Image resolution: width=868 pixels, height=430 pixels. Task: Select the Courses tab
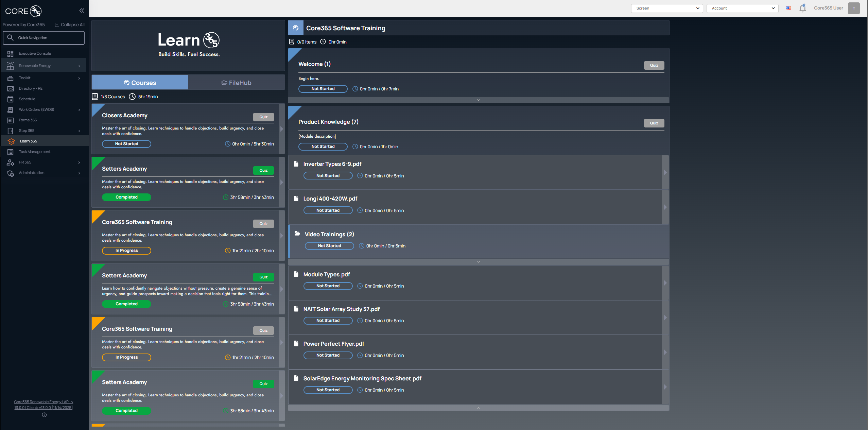point(140,83)
